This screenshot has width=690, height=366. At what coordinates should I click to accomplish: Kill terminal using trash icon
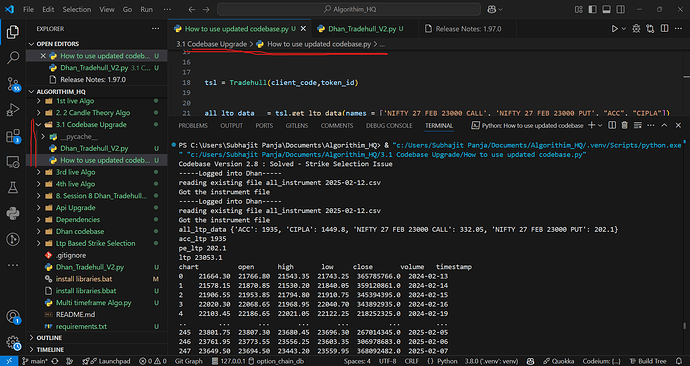pos(624,125)
